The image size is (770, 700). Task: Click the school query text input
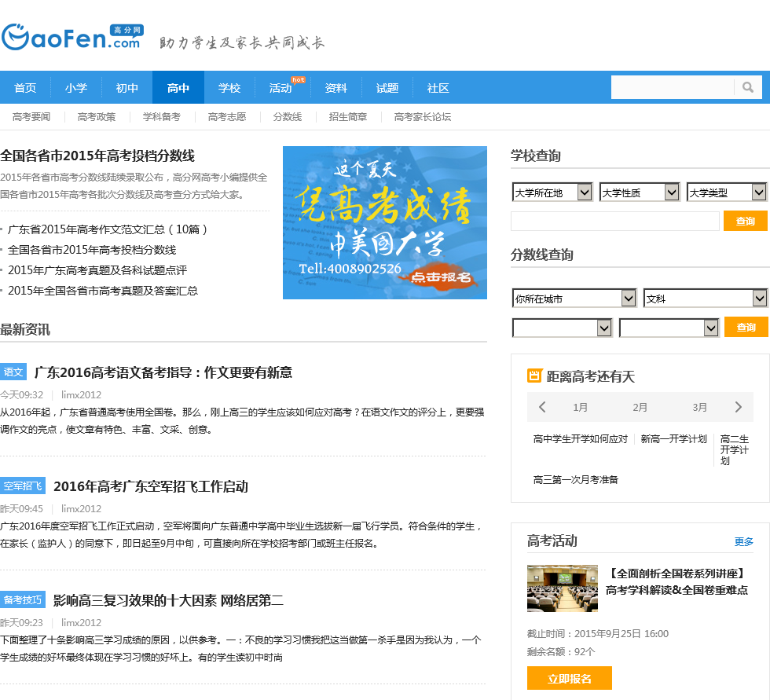click(614, 221)
